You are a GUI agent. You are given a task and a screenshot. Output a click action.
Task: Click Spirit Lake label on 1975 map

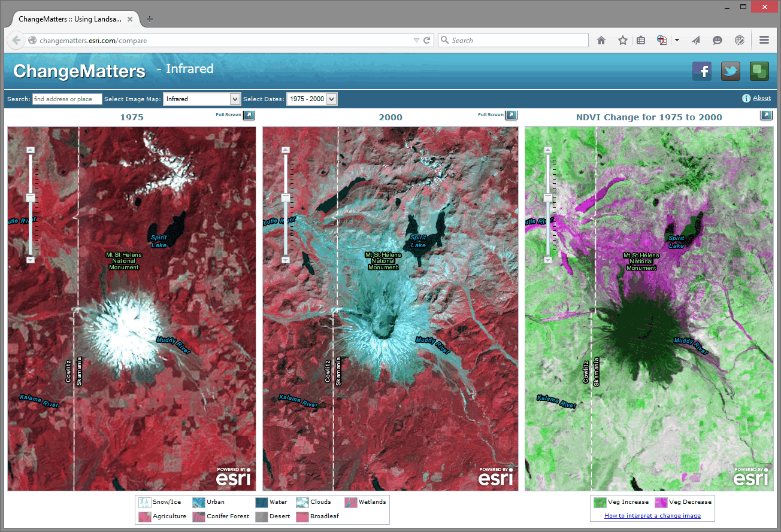coord(159,241)
